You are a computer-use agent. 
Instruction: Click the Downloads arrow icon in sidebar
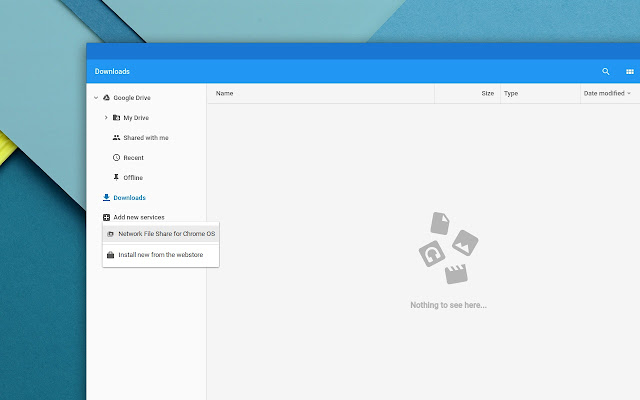107,198
